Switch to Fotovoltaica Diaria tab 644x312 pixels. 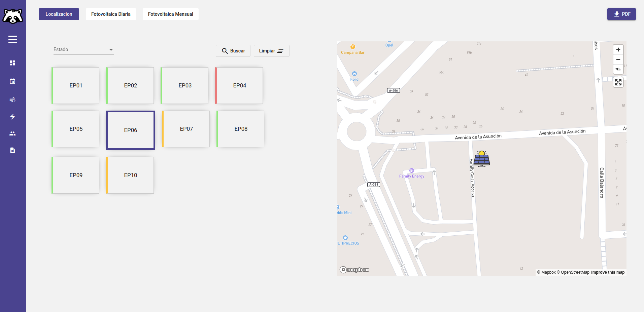click(x=111, y=14)
